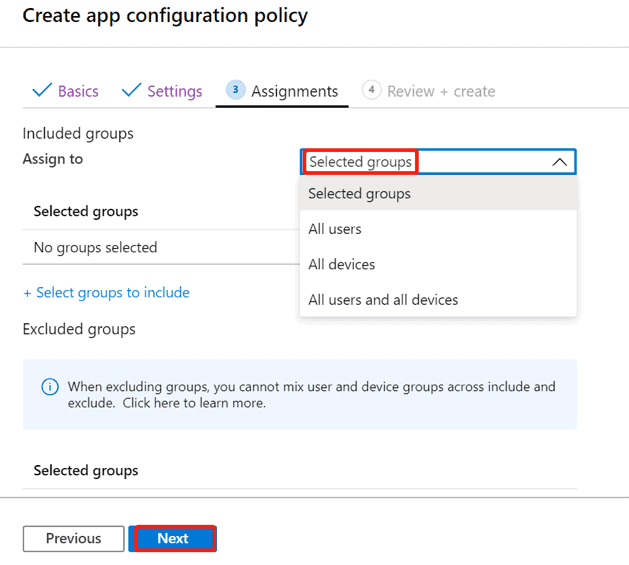Click the Previous button
Viewport: 629px width, 565px height.
pos(73,539)
